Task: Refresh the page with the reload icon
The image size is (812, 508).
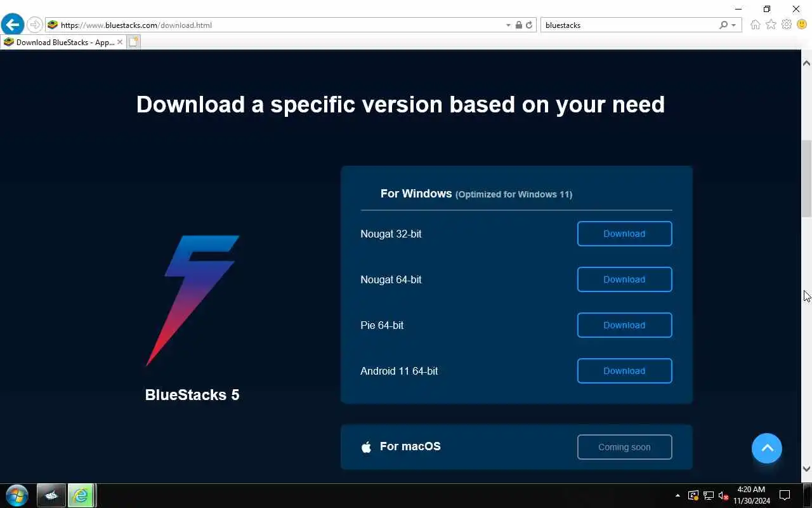Action: click(x=529, y=25)
